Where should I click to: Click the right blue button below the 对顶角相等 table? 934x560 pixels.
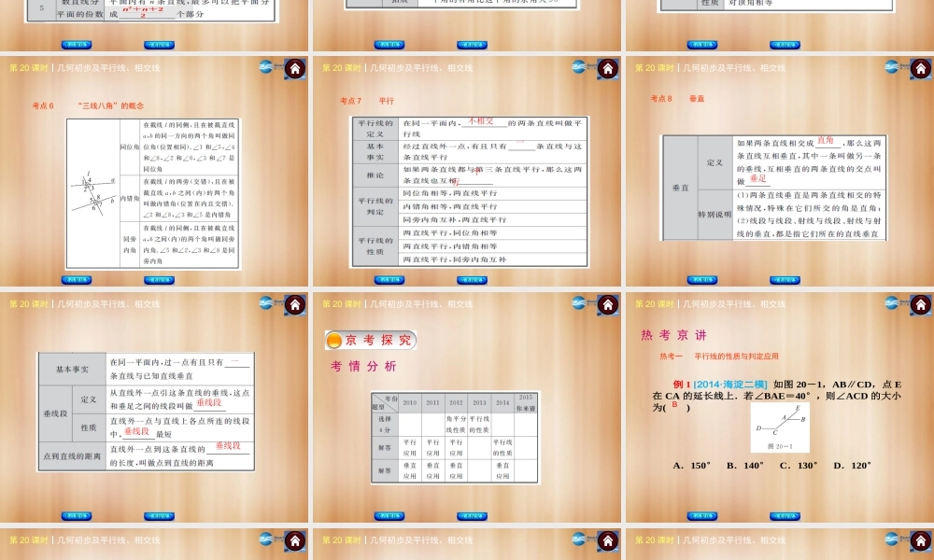(x=785, y=45)
